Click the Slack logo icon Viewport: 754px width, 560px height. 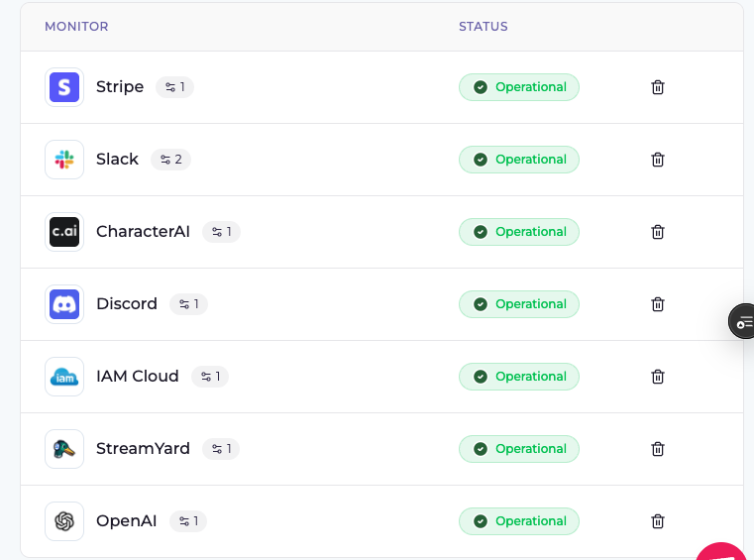tap(64, 160)
